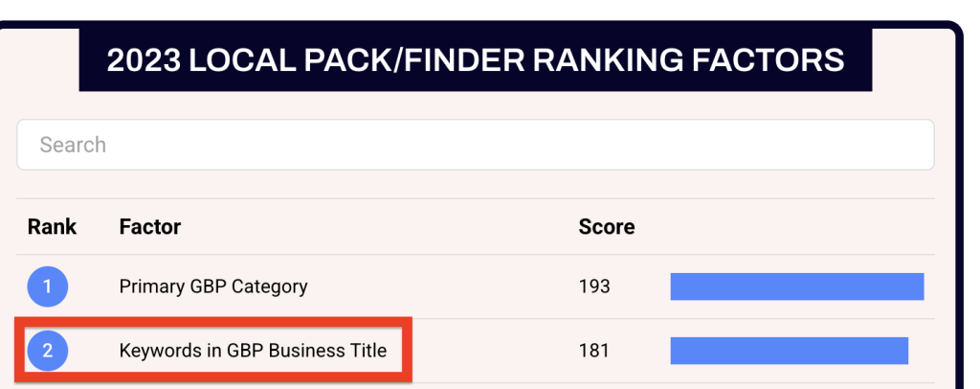
Task: Select the Primary GBP Category factor
Action: (x=213, y=286)
